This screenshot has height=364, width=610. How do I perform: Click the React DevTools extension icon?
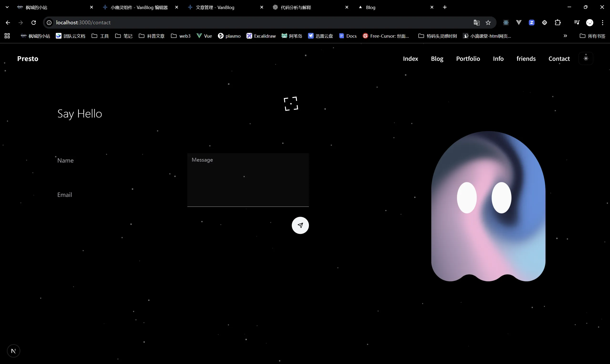click(506, 23)
